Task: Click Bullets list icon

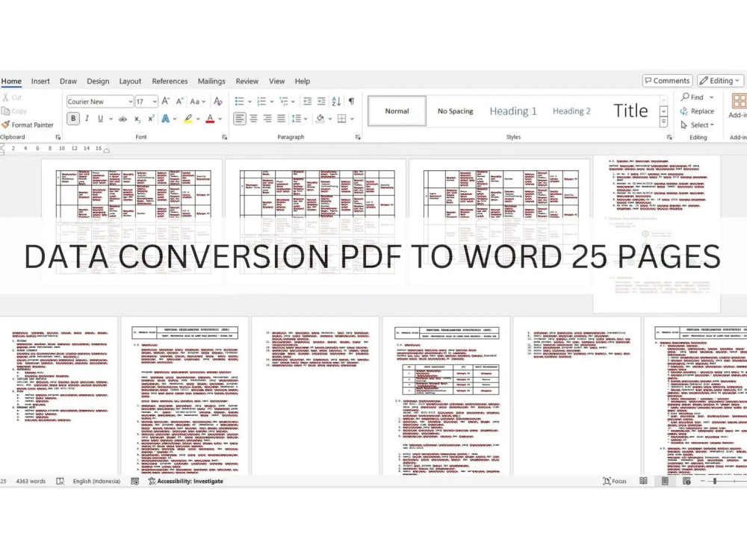Action: point(240,101)
